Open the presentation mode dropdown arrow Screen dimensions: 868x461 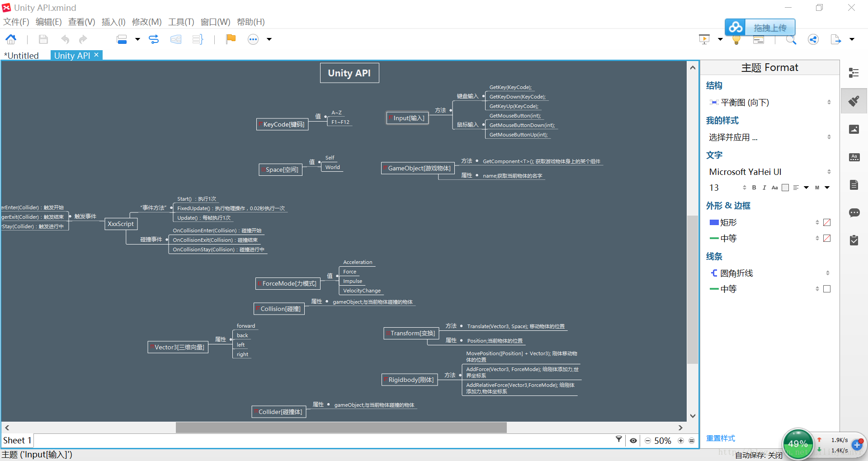pyautogui.click(x=720, y=39)
